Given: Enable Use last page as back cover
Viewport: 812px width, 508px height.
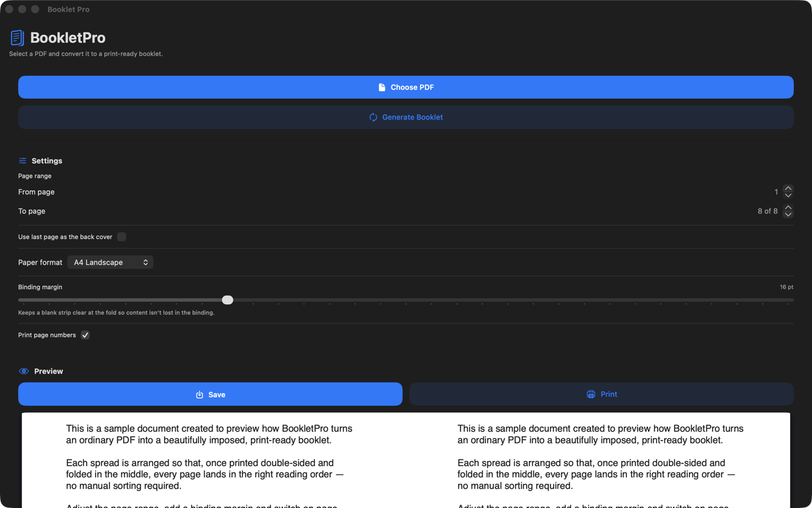Looking at the screenshot, I should 122,237.
